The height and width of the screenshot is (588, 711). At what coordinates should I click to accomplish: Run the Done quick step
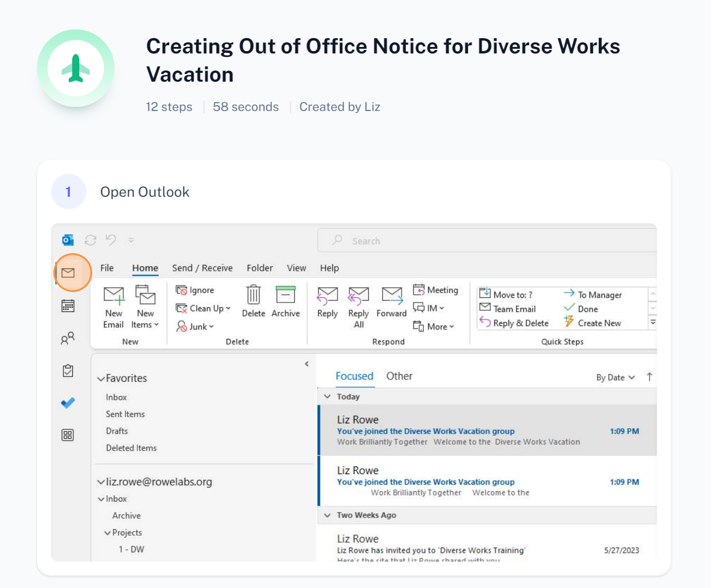pos(581,308)
